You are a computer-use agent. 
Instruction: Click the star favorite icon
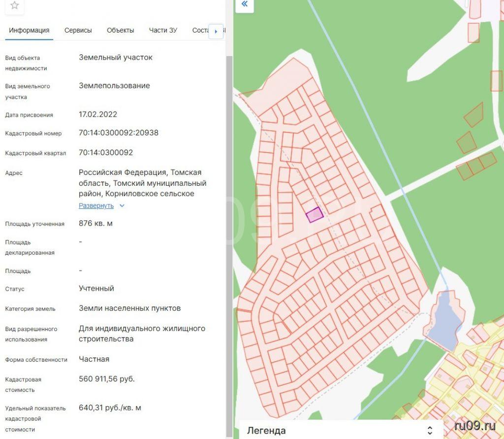tap(15, 5)
